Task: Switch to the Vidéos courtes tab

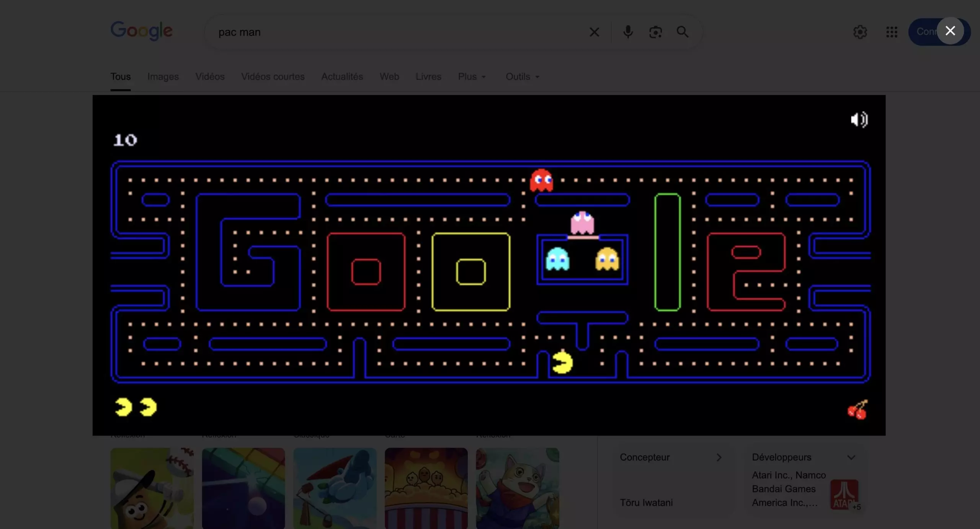Action: pos(273,77)
